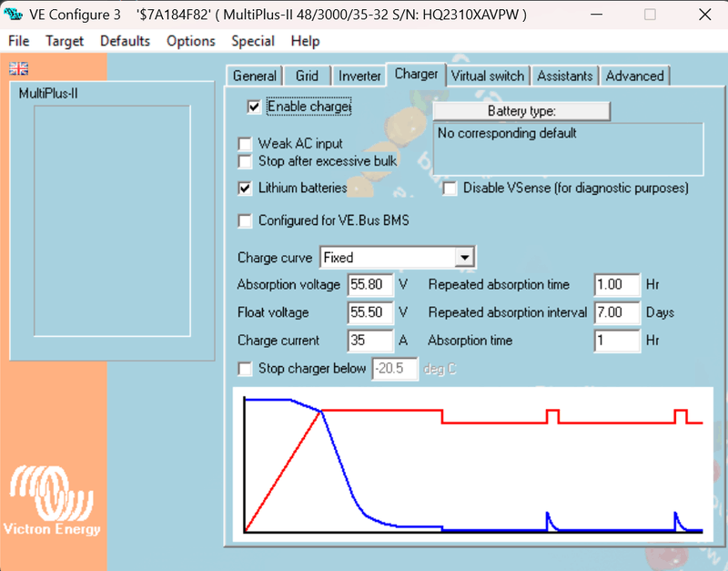Close the VE Configure window
The image size is (728, 571).
[704, 15]
